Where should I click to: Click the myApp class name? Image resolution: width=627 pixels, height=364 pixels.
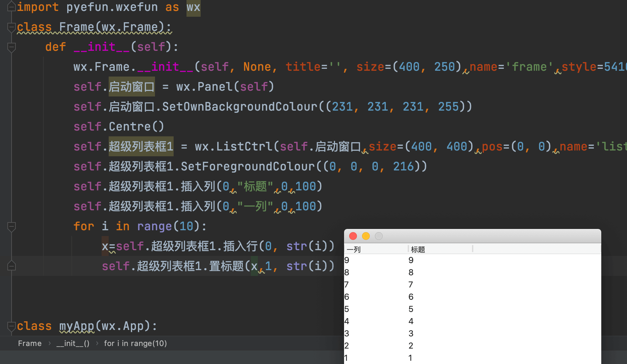point(77,326)
